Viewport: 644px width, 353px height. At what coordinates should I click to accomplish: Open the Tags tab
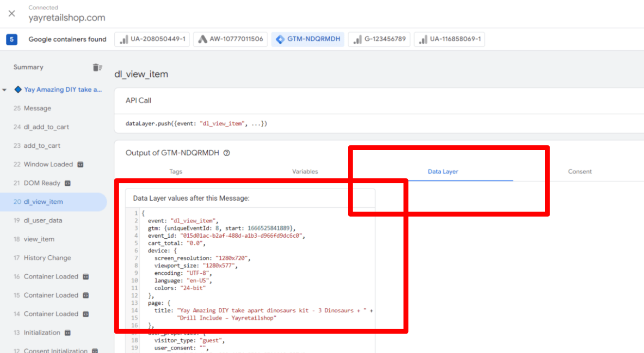(176, 172)
